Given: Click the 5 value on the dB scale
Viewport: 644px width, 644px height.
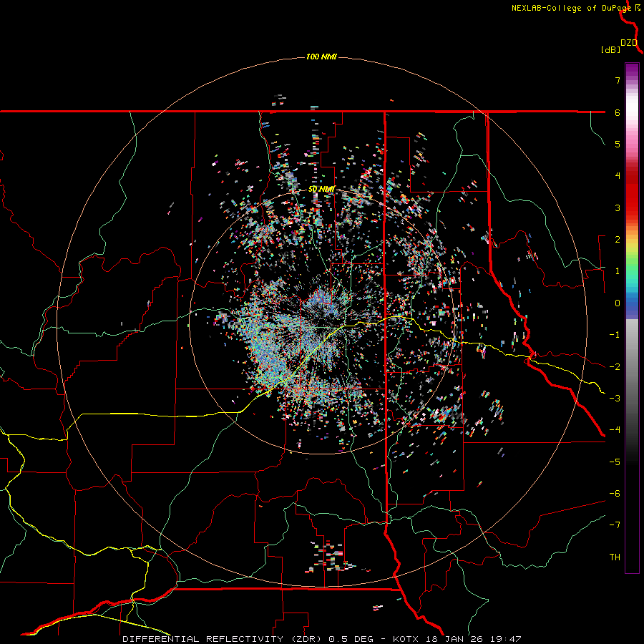Looking at the screenshot, I should 618,144.
